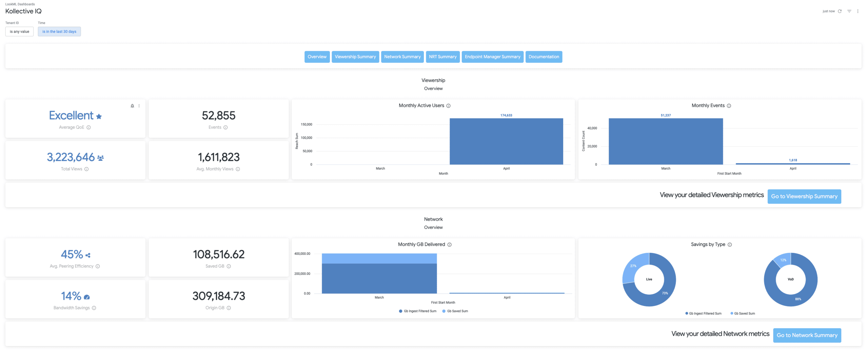Viewport: 868px width, 352px height.
Task: Open the LookML Dashboards breadcrumb link
Action: (20, 4)
